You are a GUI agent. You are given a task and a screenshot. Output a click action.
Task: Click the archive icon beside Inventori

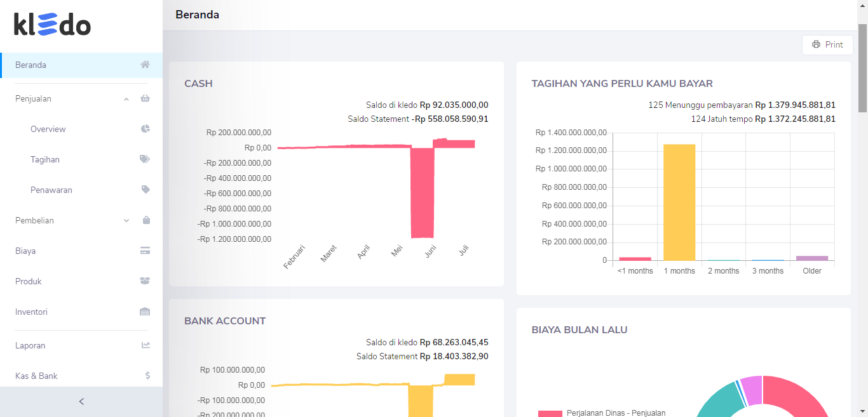coord(145,312)
